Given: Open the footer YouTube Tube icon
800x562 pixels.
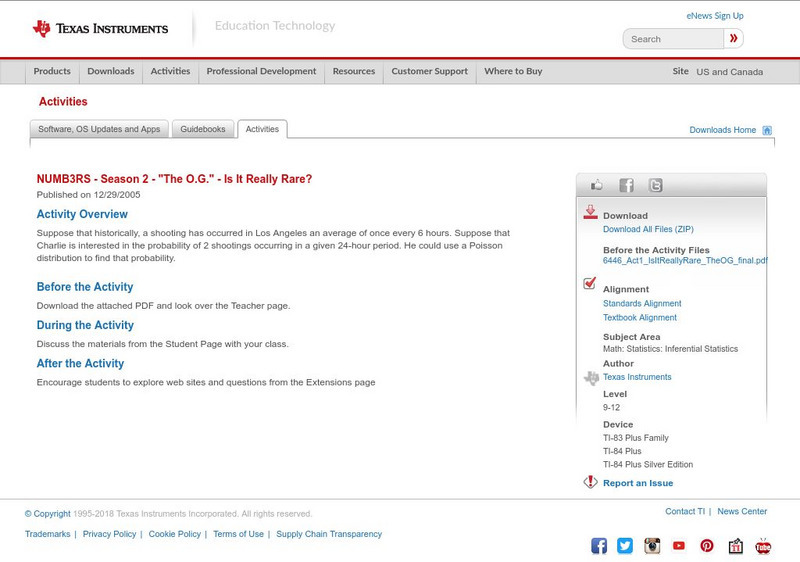Looking at the screenshot, I should tap(763, 546).
